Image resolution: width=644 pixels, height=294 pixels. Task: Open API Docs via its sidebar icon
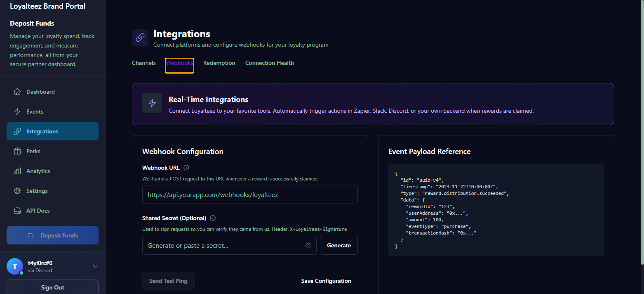pos(17,211)
